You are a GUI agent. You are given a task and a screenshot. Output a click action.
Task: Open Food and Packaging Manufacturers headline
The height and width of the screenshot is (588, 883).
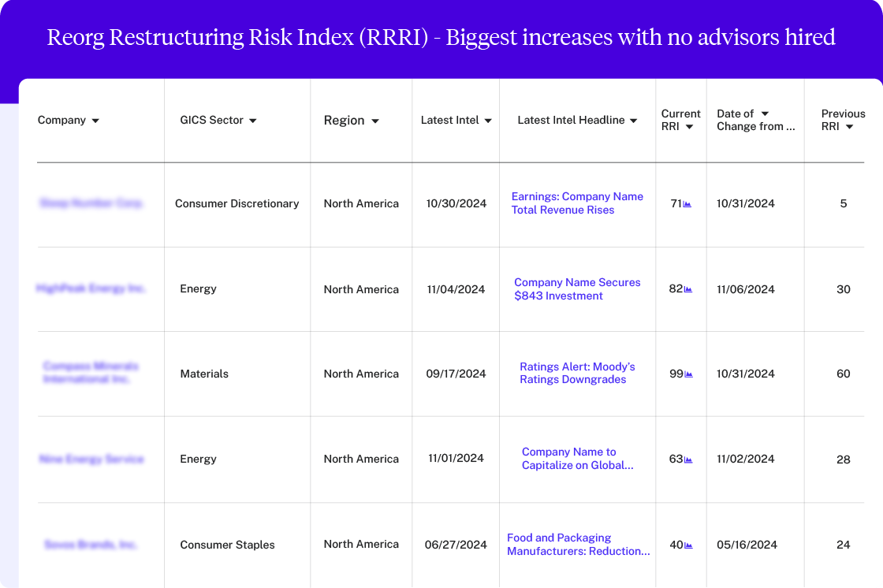[x=578, y=545]
